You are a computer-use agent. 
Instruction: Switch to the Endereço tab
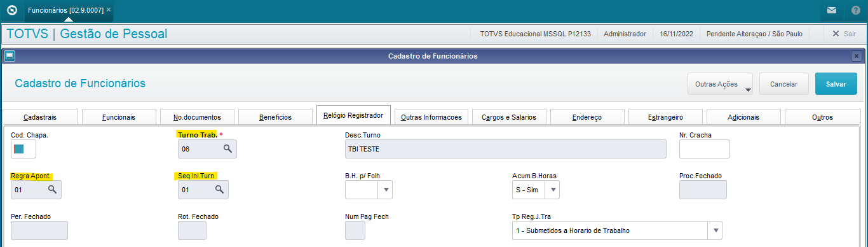[587, 117]
